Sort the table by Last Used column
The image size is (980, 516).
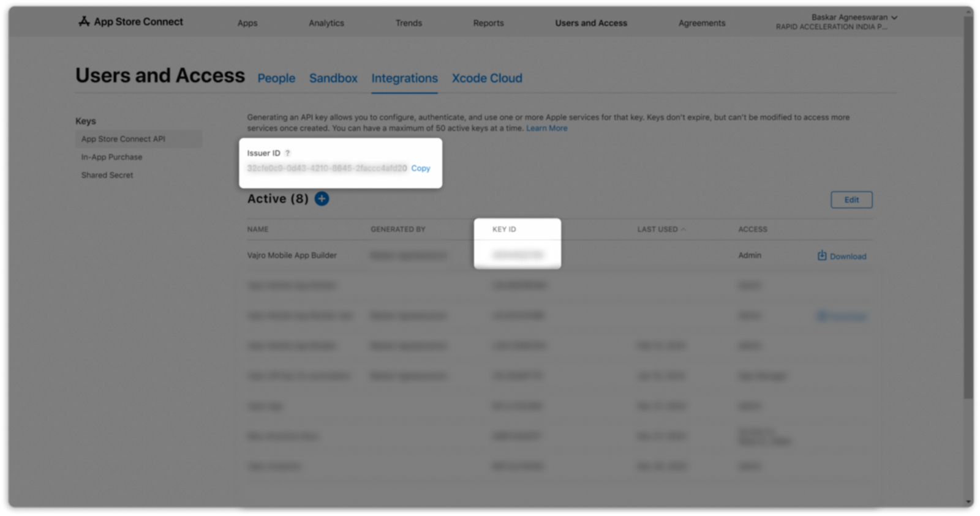(661, 230)
